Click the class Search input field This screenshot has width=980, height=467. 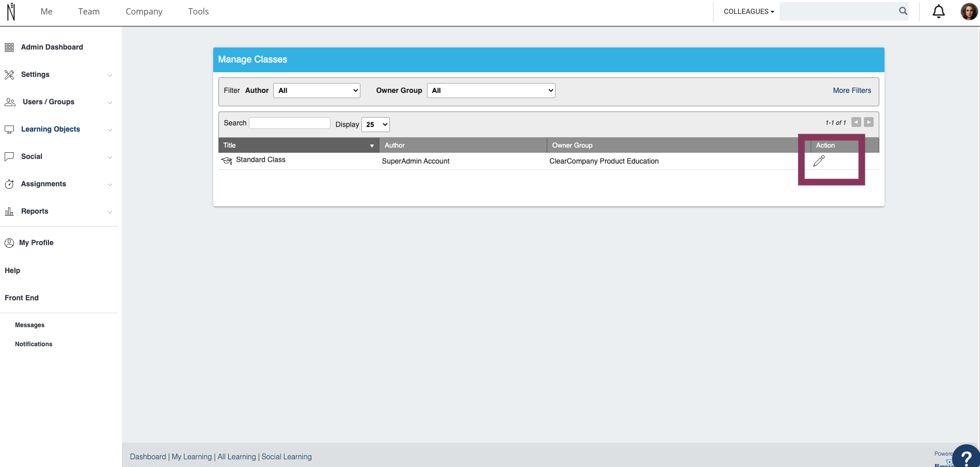point(290,123)
